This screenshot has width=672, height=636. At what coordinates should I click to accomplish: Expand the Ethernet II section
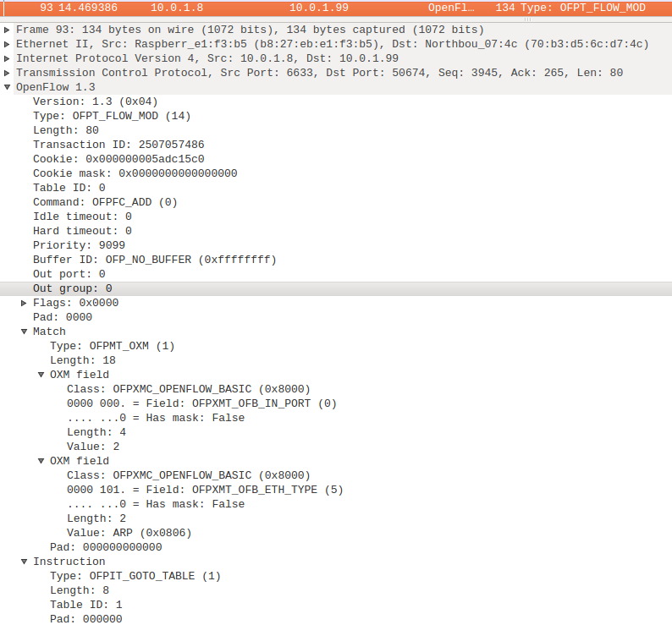(8, 44)
